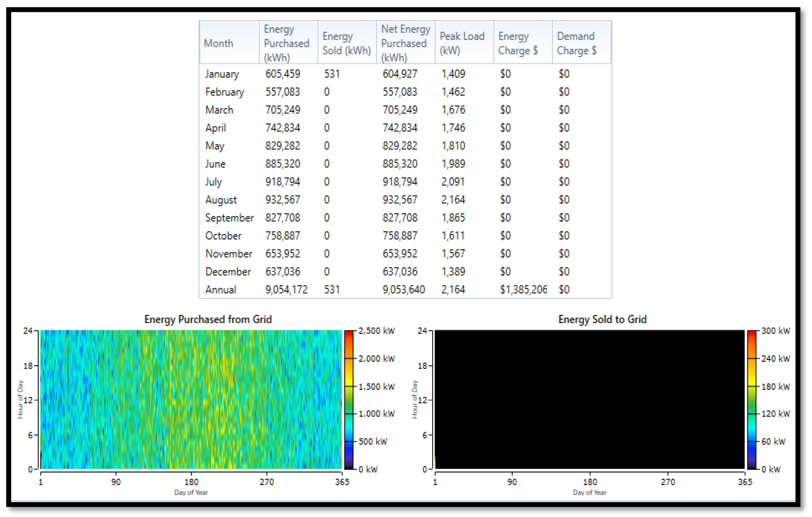This screenshot has width=812, height=517.
Task: Select July peak load value 2,091
Action: point(453,182)
